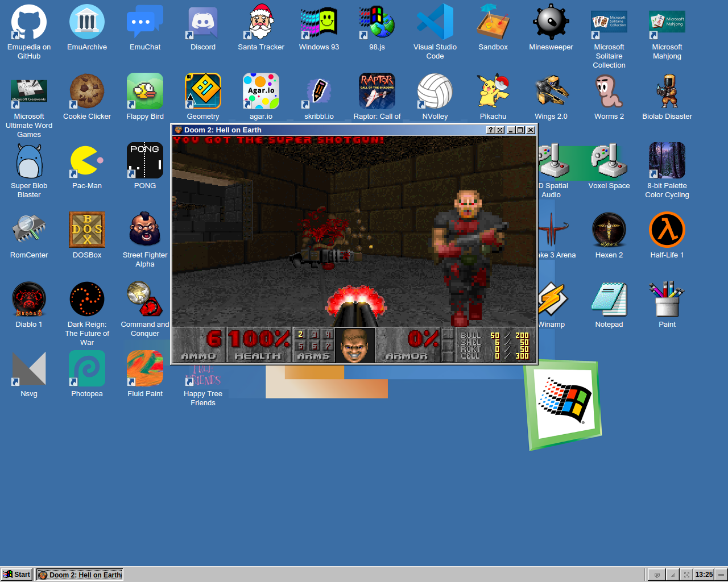Viewport: 728px width, 582px height.
Task: Click the Doom 2 help button
Action: coord(490,130)
